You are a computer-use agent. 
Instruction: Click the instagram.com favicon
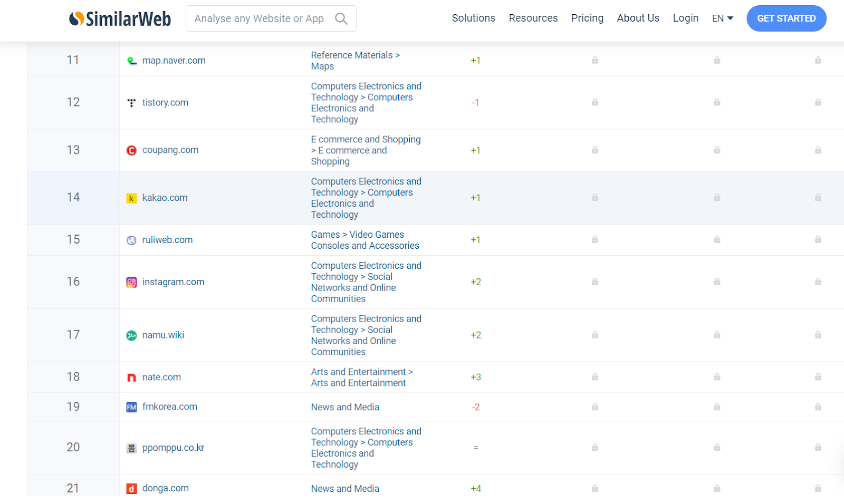[x=132, y=283]
